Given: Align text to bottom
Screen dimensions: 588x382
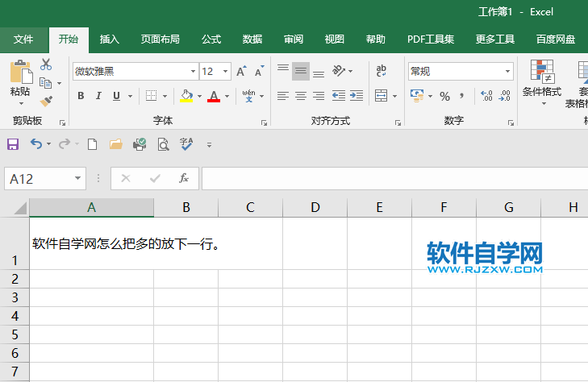Looking at the screenshot, I should [319, 73].
